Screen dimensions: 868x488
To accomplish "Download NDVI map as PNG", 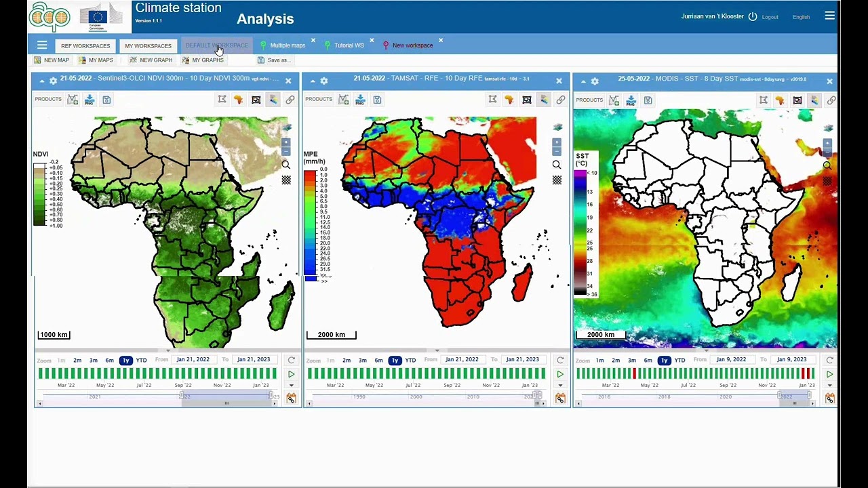I will click(x=90, y=100).
